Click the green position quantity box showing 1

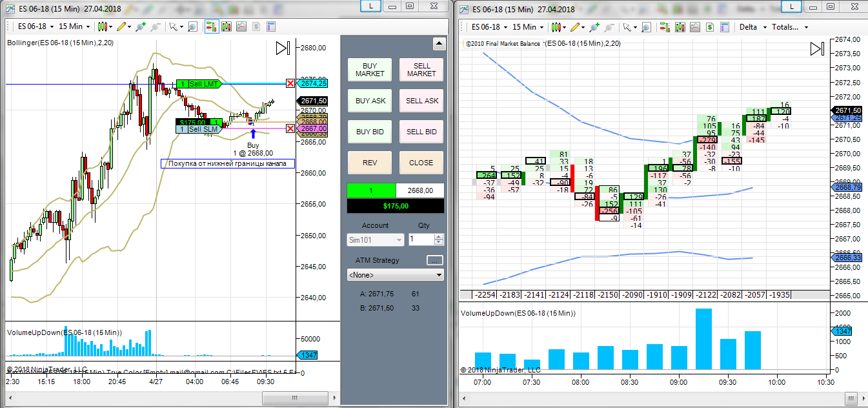[x=371, y=190]
